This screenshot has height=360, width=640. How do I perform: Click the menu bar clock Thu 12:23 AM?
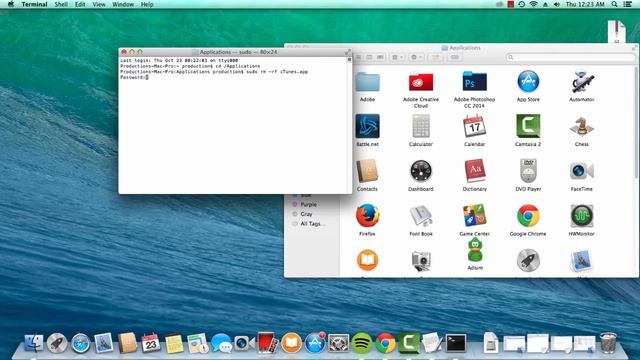pyautogui.click(x=585, y=4)
